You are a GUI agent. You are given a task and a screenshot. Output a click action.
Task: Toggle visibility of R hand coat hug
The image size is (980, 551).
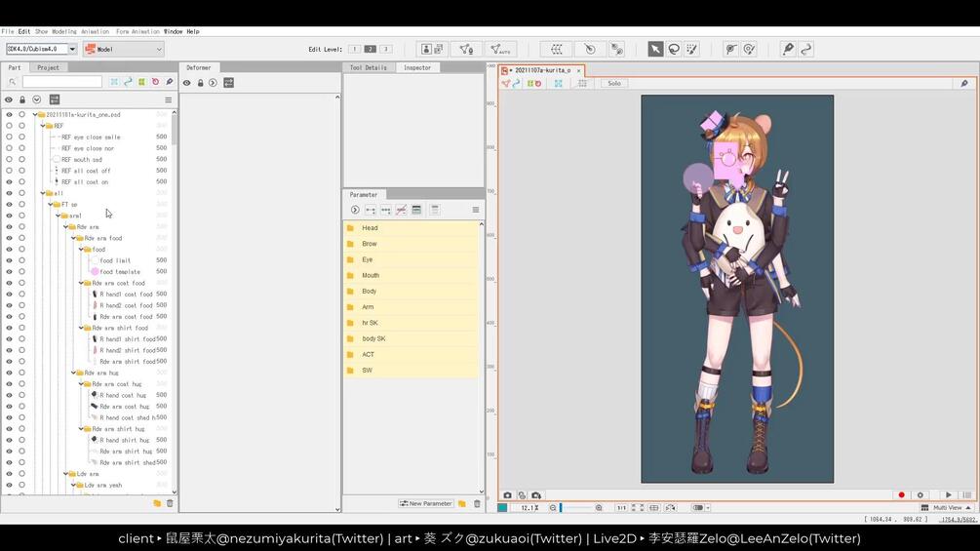(9, 395)
